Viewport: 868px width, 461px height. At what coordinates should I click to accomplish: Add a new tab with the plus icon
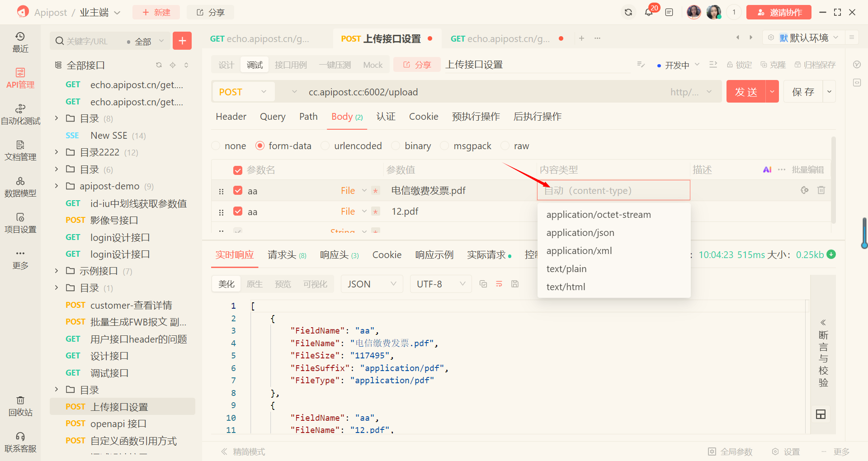pyautogui.click(x=582, y=38)
